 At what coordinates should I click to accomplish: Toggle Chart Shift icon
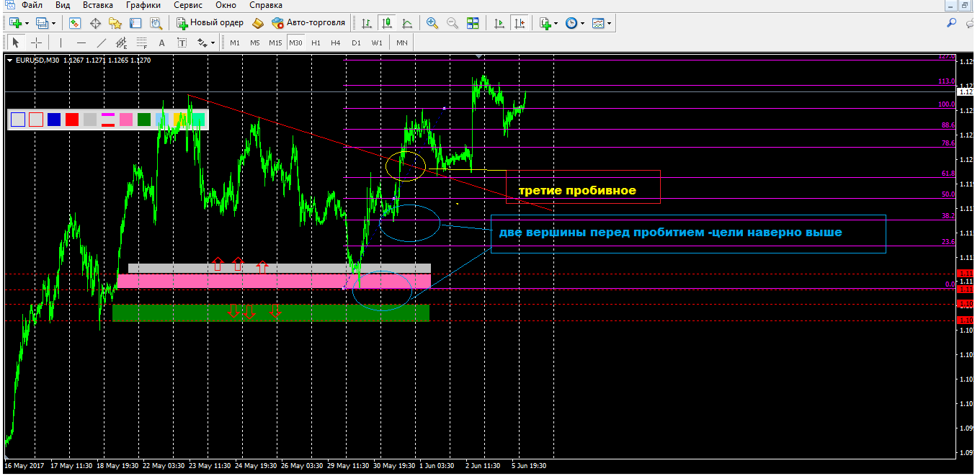(x=519, y=23)
